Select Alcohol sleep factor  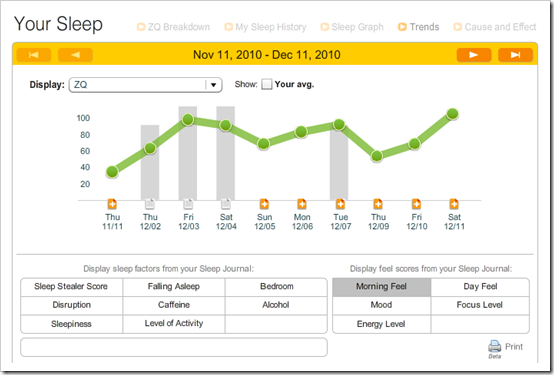pyautogui.click(x=276, y=305)
